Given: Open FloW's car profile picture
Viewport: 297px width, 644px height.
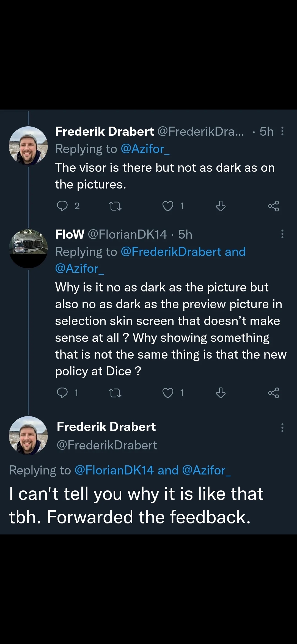Looking at the screenshot, I should (28, 249).
